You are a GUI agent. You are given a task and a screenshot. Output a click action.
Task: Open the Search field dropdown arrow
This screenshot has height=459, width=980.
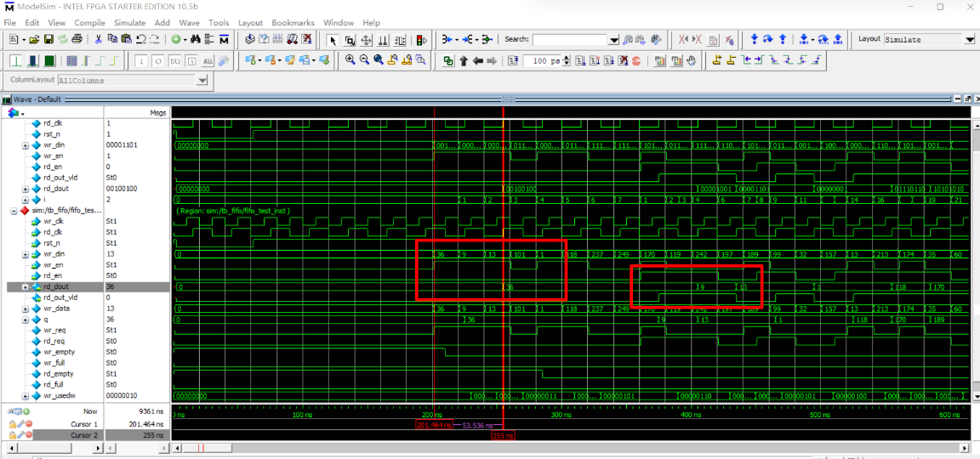613,40
